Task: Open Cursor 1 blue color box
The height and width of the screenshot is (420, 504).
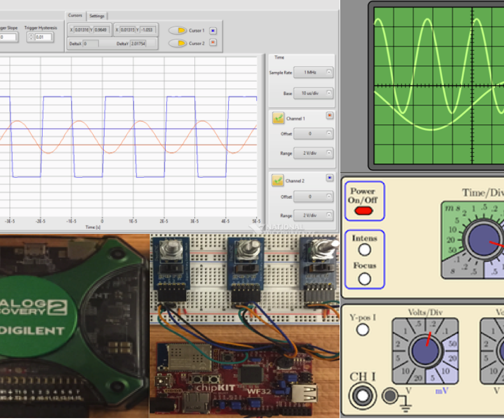Action: coord(213,31)
